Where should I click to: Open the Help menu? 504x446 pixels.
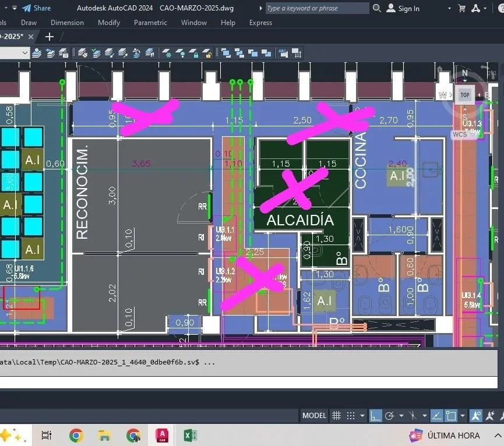(x=228, y=23)
